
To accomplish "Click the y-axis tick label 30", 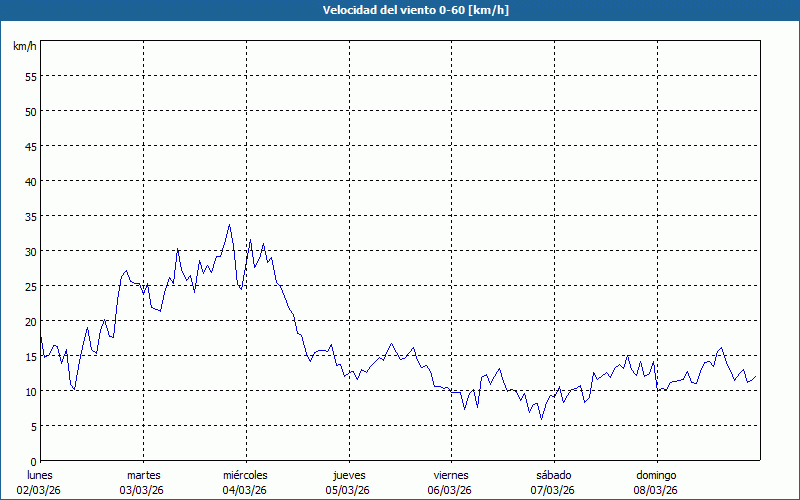I will tap(30, 251).
